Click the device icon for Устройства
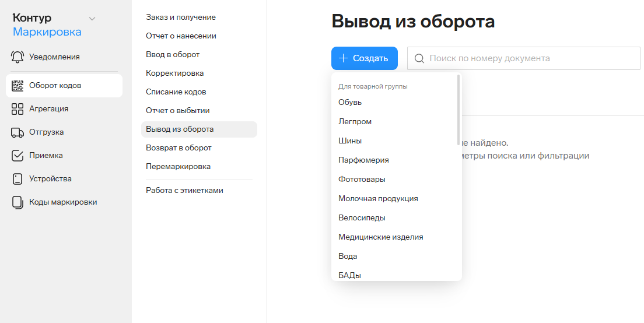Viewport: 644px width, 323px height. coord(17,179)
